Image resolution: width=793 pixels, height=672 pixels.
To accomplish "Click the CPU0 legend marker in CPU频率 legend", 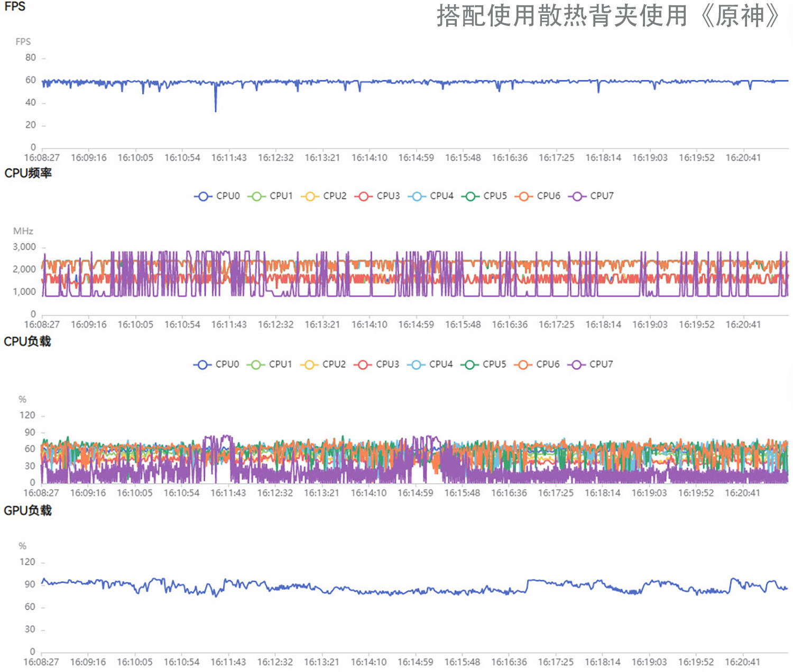I will point(202,195).
